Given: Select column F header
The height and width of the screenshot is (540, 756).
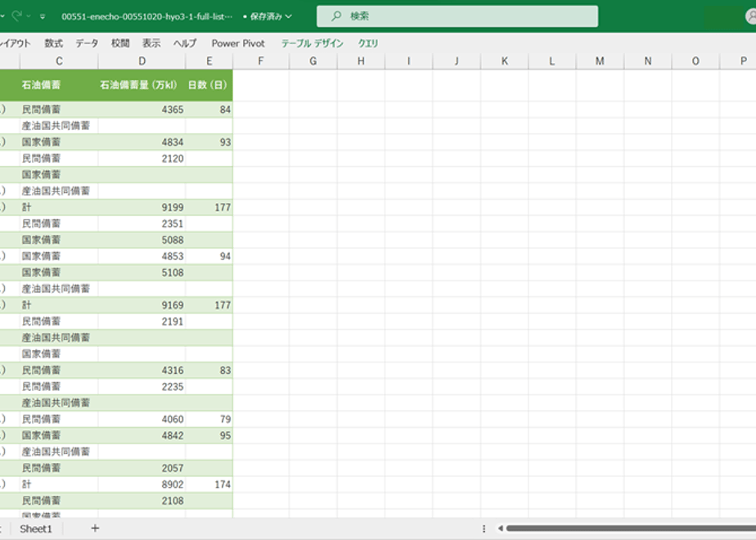Looking at the screenshot, I should tap(261, 61).
